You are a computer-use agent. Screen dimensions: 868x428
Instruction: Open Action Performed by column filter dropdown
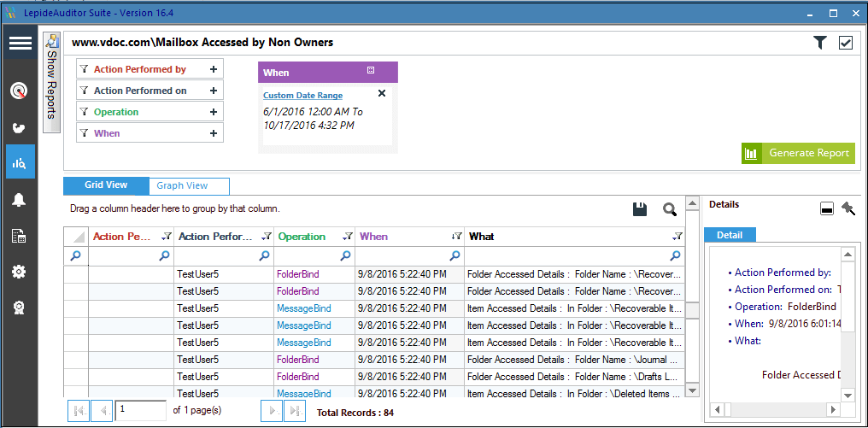click(167, 237)
